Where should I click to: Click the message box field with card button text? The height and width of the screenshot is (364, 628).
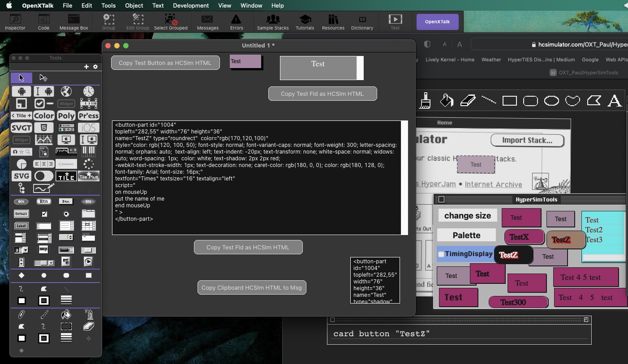click(x=459, y=334)
